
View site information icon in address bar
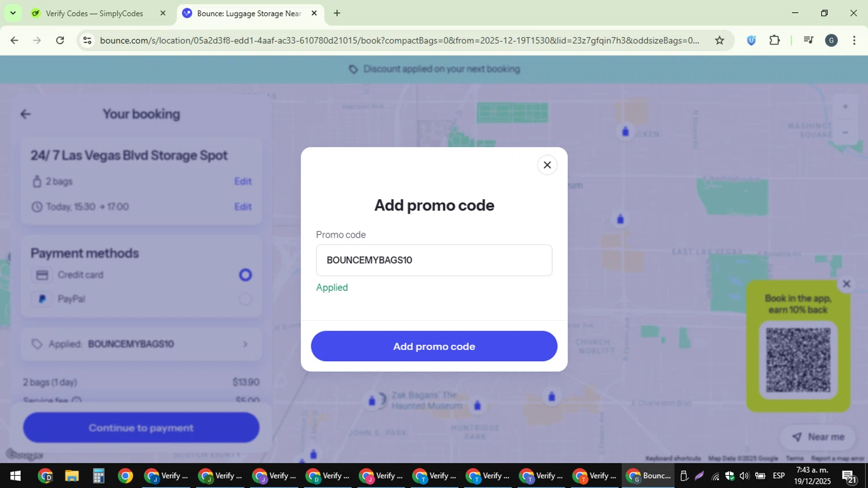[87, 41]
